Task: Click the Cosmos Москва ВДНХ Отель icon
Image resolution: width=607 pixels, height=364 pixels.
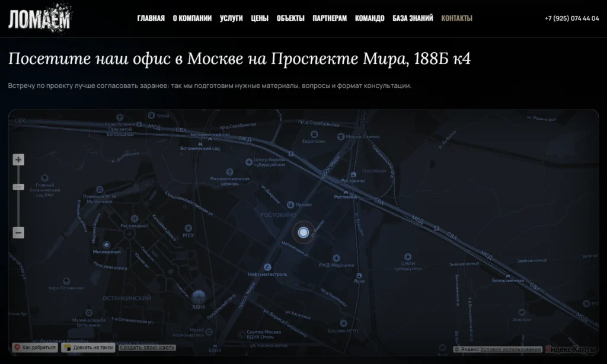Action: pyautogui.click(x=242, y=334)
